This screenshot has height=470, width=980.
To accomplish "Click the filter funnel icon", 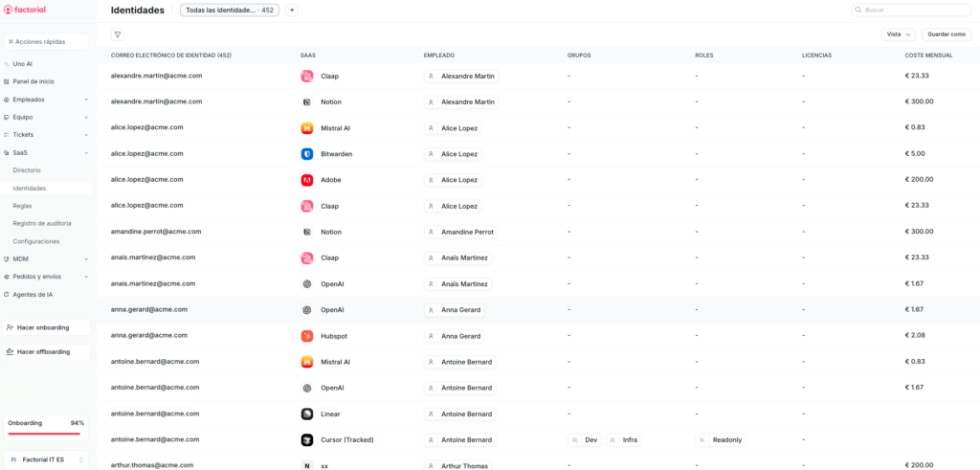I will tap(118, 34).
